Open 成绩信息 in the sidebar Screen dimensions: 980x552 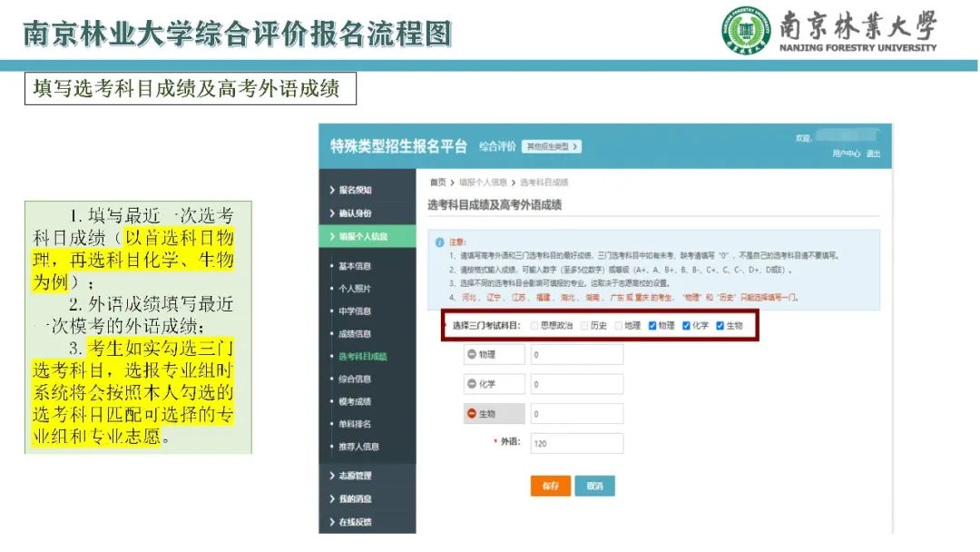tap(355, 334)
